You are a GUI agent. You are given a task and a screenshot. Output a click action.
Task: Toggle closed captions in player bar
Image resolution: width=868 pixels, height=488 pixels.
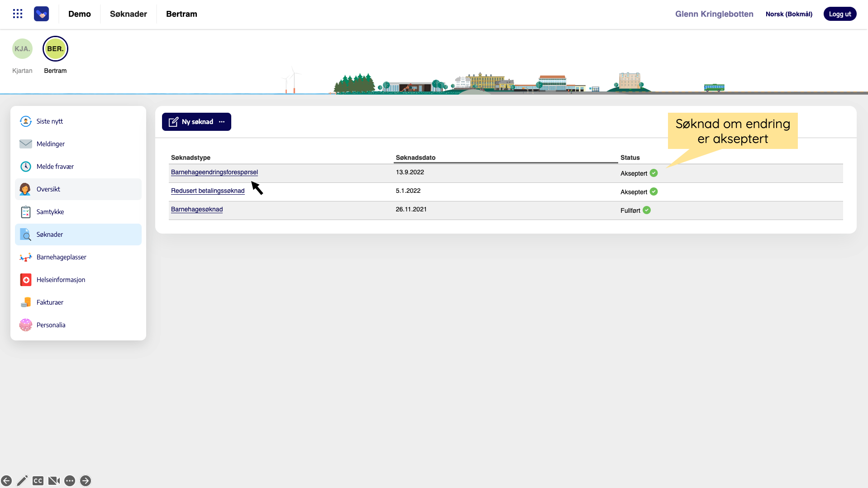(x=38, y=481)
